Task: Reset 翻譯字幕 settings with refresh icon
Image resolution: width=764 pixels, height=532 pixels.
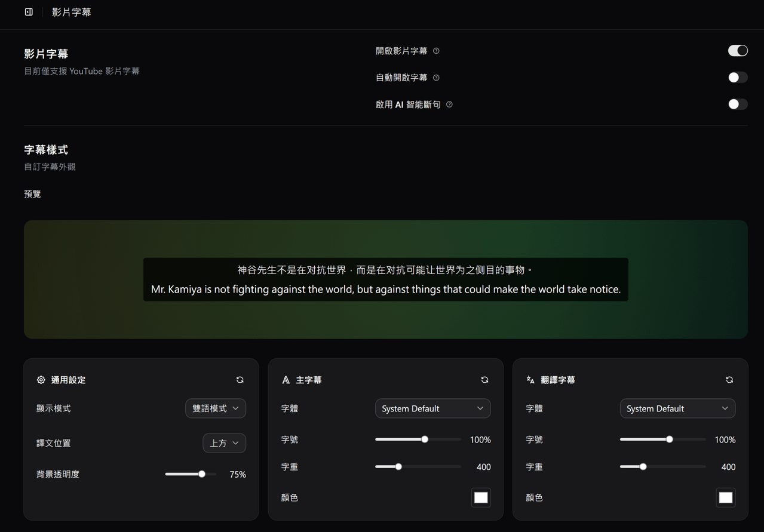Action: pos(729,380)
